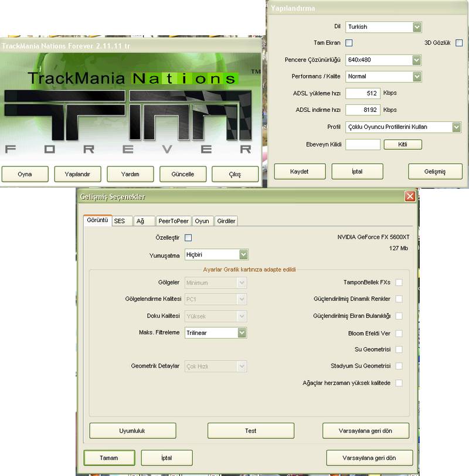Image resolution: width=469 pixels, height=476 pixels.
Task: Open the Gölgelendirme Kalitesi dropdown
Action: pos(216,300)
